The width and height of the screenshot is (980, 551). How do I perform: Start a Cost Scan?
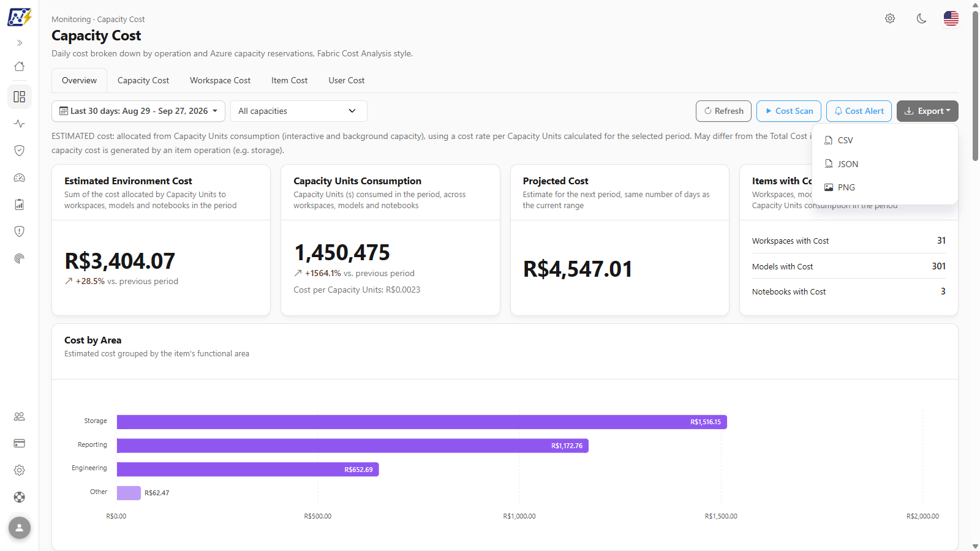pos(789,111)
